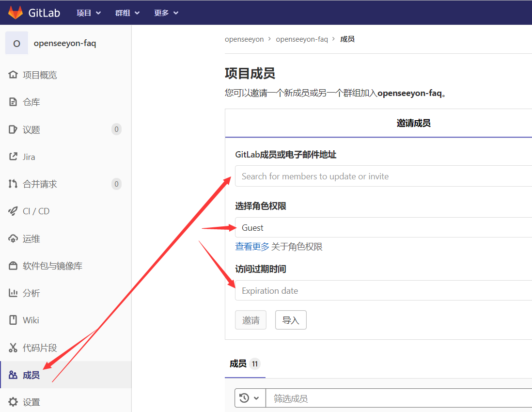Click the 仓库 file icon in sidebar
The width and height of the screenshot is (532, 412).
[13, 102]
